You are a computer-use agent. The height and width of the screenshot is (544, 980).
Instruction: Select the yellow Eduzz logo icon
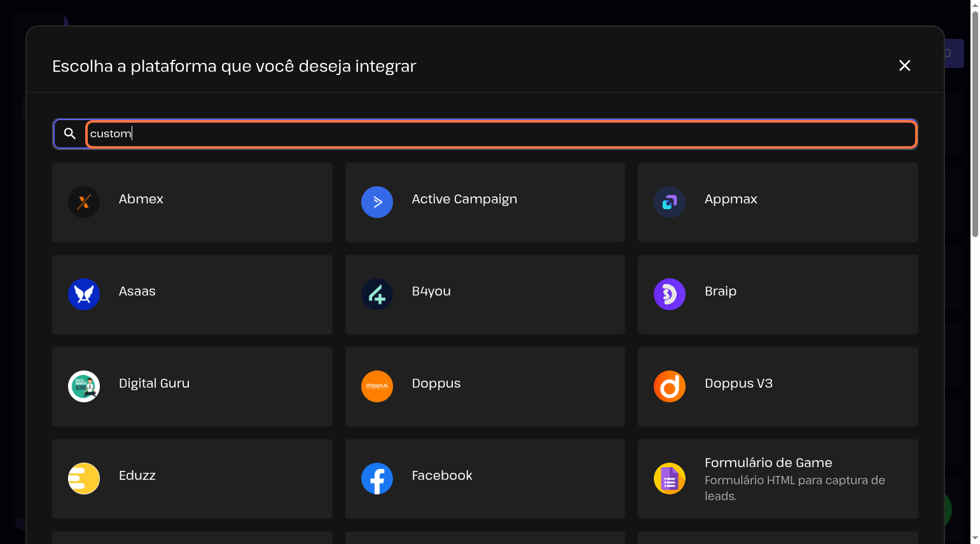pos(84,479)
